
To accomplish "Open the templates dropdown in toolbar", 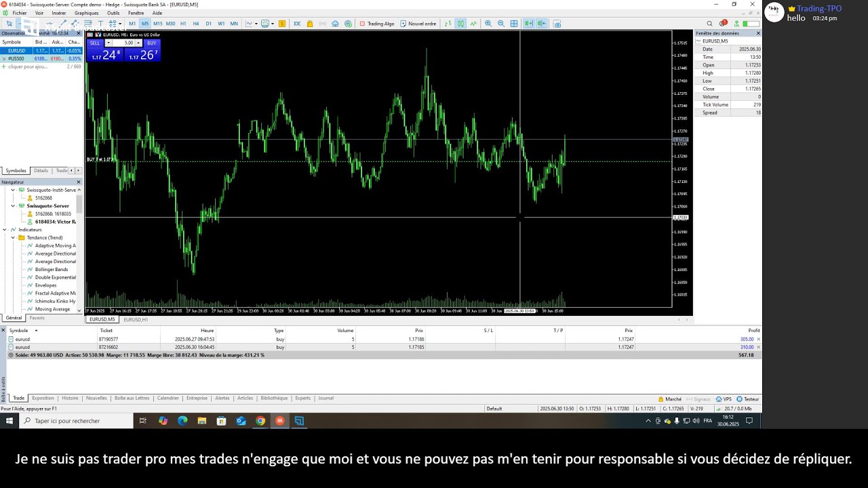I will [x=273, y=24].
